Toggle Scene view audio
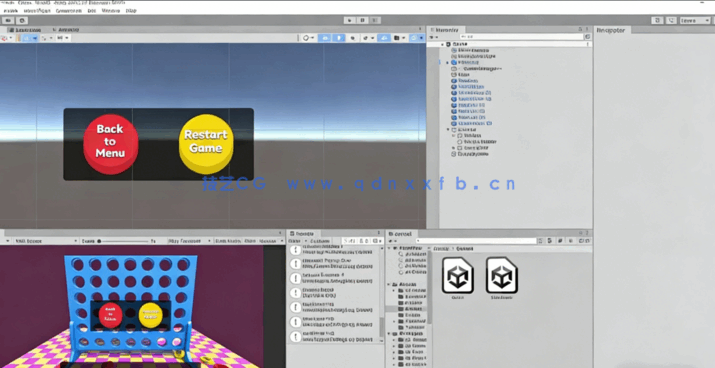Image resolution: width=715 pixels, height=368 pixels. coord(352,38)
